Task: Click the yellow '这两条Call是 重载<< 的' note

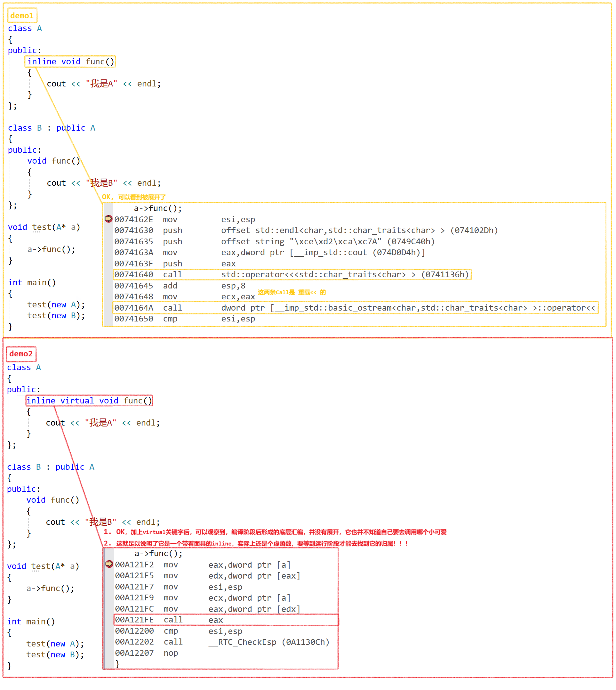Action: tap(292, 292)
